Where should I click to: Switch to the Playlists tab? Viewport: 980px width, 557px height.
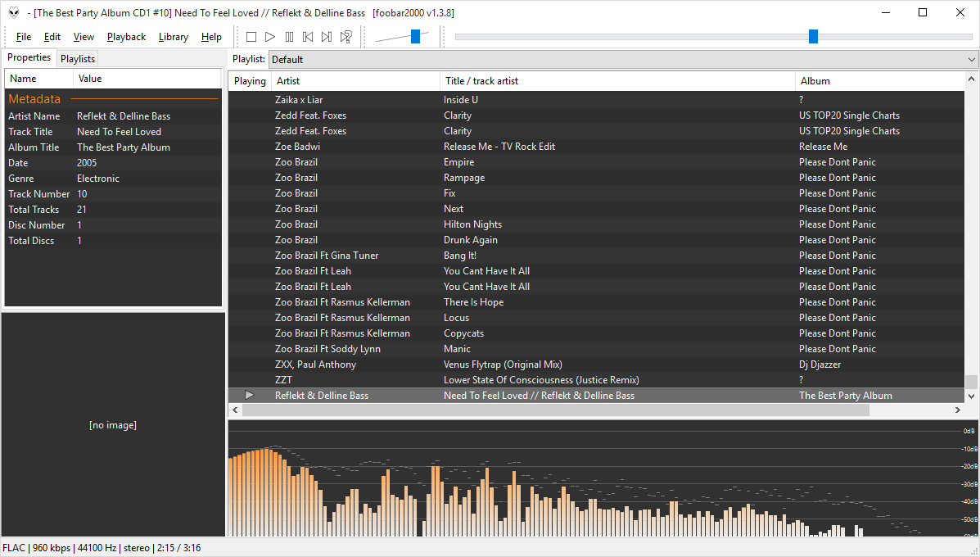pyautogui.click(x=78, y=59)
